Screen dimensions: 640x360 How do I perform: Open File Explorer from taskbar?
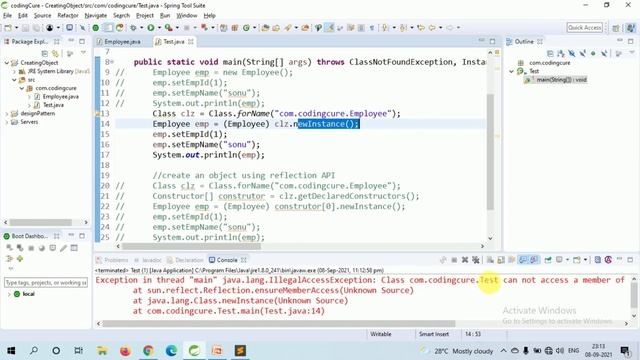[x=102, y=351]
